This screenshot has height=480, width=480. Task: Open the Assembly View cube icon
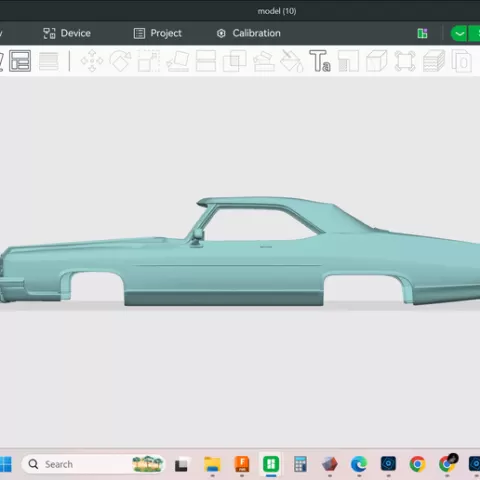click(x=377, y=61)
